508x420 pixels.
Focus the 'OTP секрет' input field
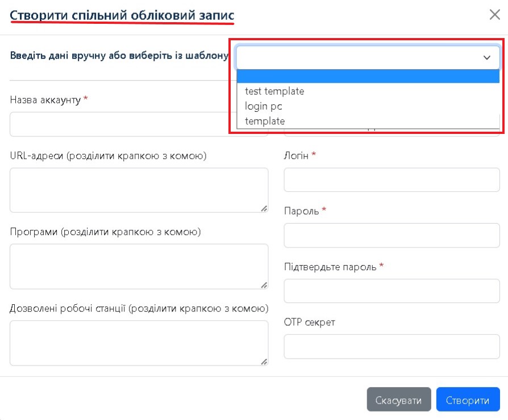[392, 347]
